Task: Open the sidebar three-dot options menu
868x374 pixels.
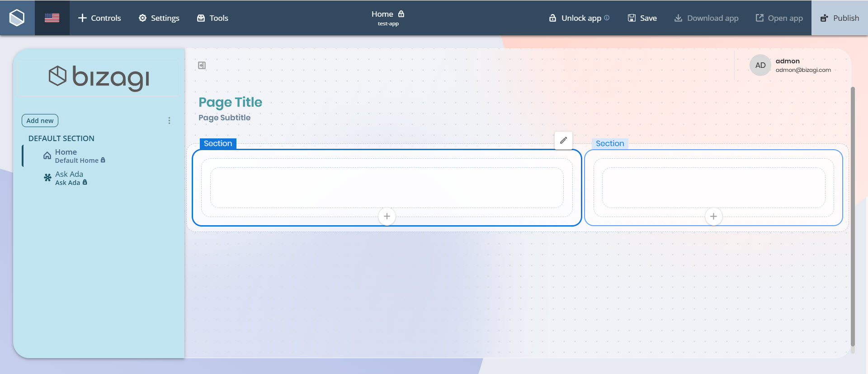Action: [169, 121]
